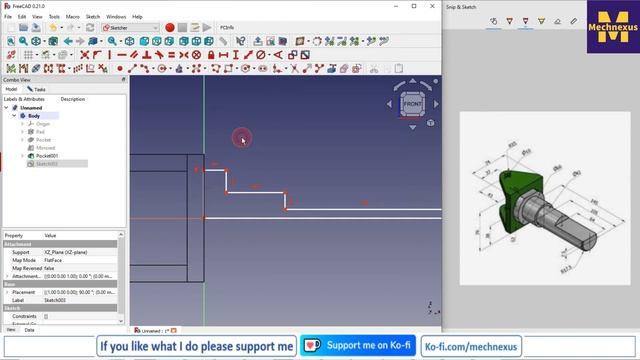Switch to the Data property tab

tap(29, 330)
